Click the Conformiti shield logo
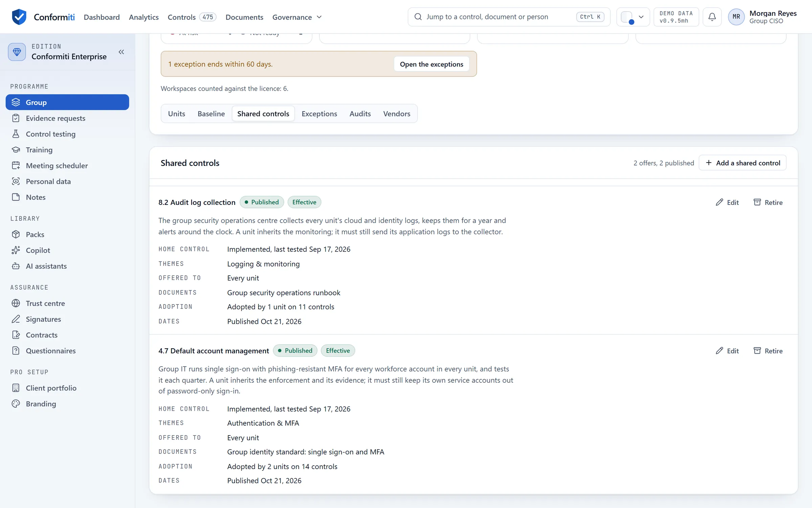Screen dimensions: 812x508 (19, 17)
